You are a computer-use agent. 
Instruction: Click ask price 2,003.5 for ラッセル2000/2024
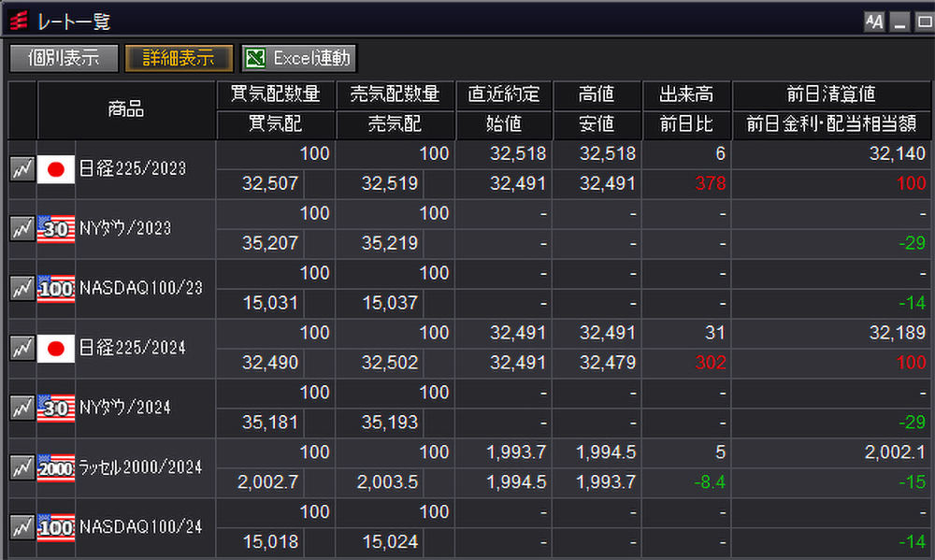click(x=388, y=481)
